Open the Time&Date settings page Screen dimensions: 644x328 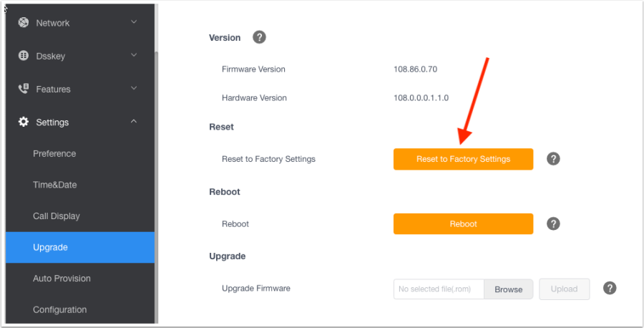(54, 185)
